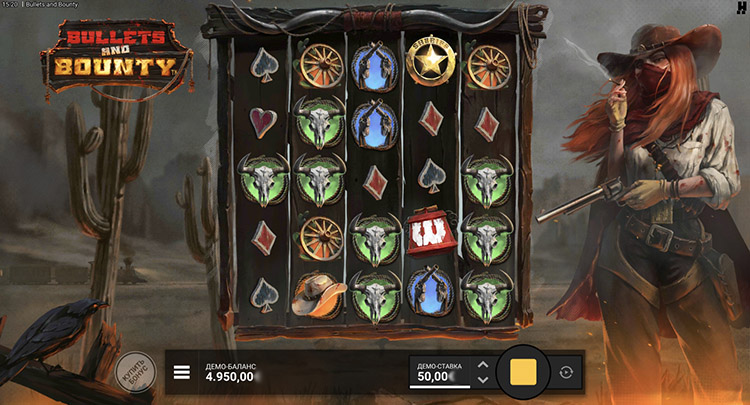The image size is (750, 405).
Task: Select the demo bet amount field
Action: point(440,372)
